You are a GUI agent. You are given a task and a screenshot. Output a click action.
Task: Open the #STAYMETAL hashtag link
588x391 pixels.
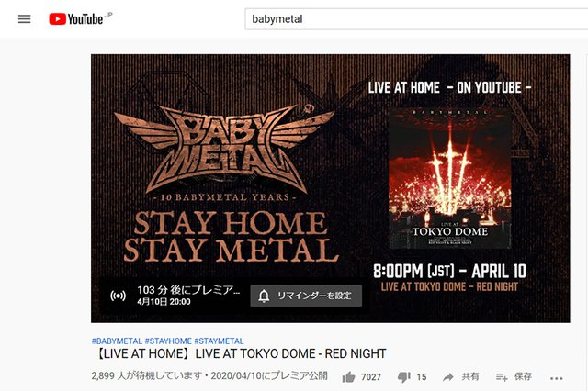click(219, 341)
